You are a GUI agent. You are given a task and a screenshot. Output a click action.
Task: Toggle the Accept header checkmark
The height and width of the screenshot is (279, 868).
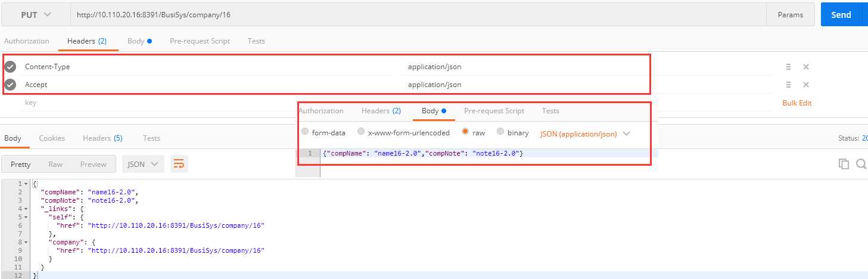click(10, 85)
